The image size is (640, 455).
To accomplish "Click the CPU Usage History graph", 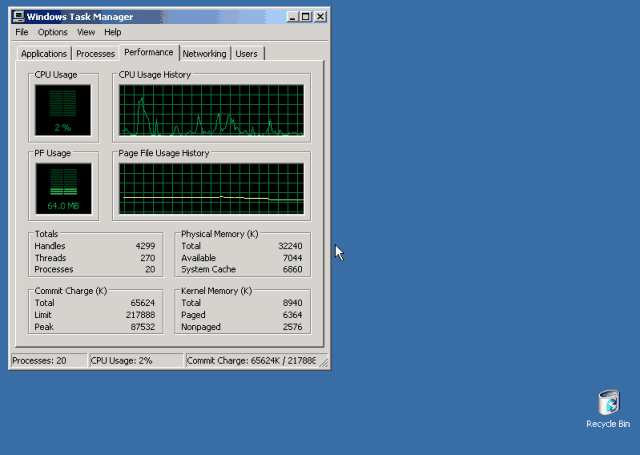I will click(x=211, y=110).
